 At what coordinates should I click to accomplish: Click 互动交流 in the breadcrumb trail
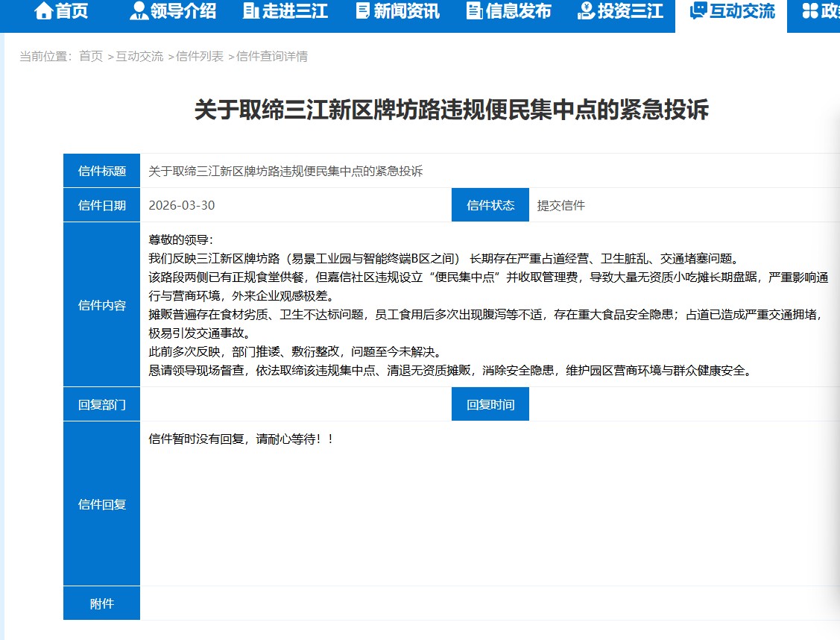coord(139,57)
